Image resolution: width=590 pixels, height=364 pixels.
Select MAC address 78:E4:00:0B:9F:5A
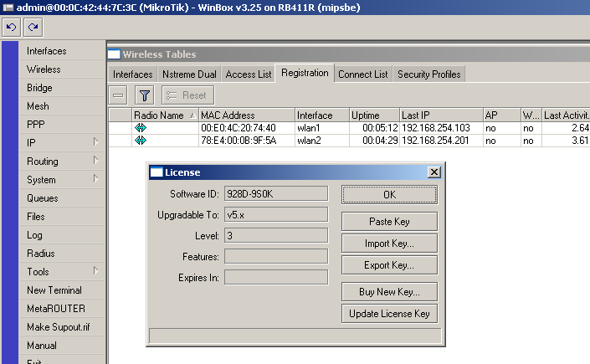click(239, 141)
